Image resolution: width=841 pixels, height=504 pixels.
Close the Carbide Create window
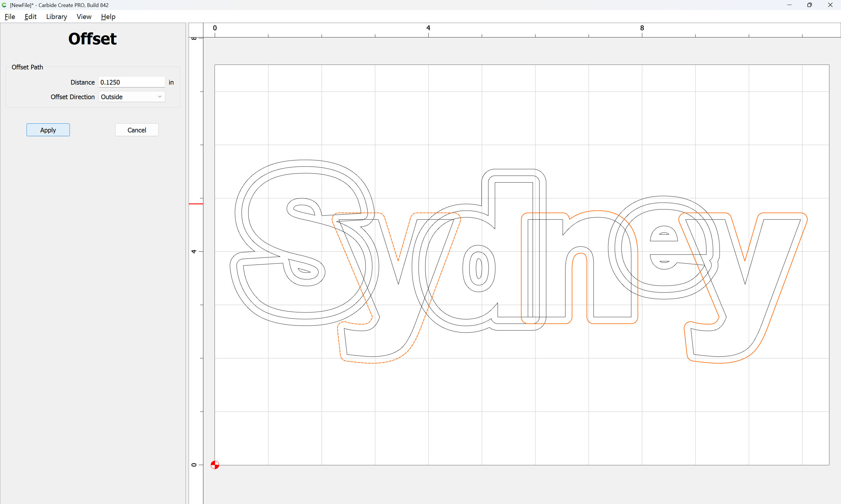(830, 5)
